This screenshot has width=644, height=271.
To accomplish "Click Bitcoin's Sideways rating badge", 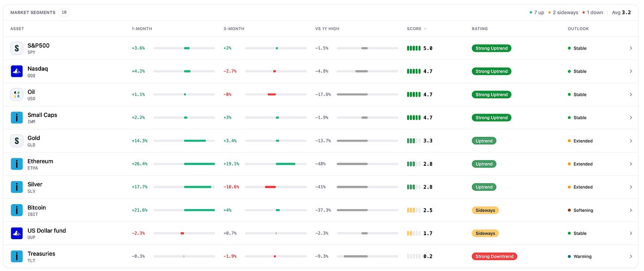I will [485, 210].
